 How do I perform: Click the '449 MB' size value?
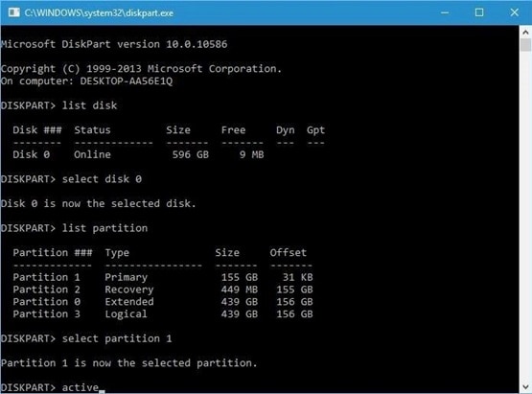click(240, 290)
